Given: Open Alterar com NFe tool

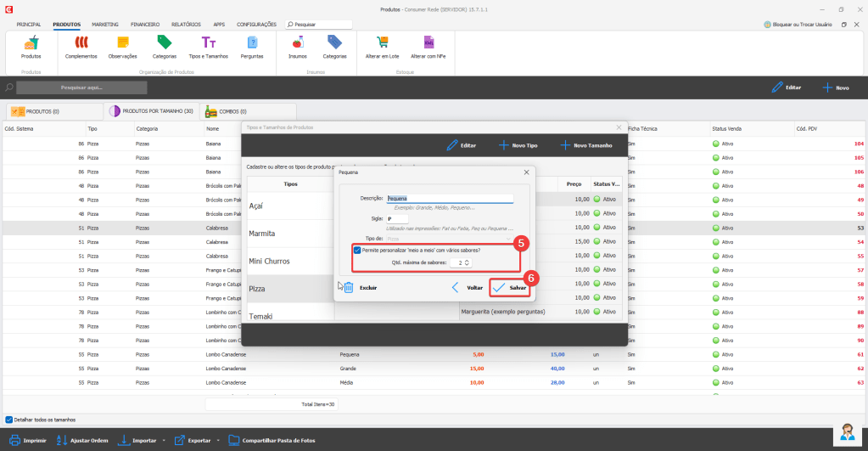Looking at the screenshot, I should tap(428, 44).
